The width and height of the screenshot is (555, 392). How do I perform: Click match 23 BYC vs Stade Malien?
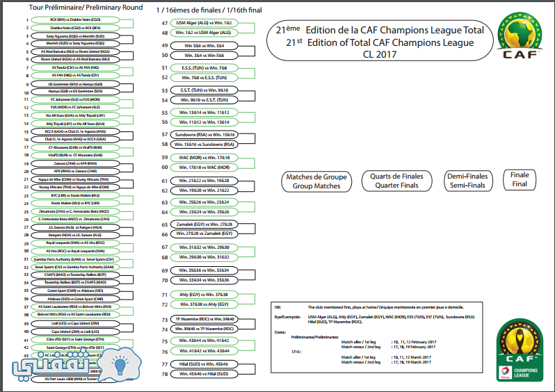[x=75, y=195]
